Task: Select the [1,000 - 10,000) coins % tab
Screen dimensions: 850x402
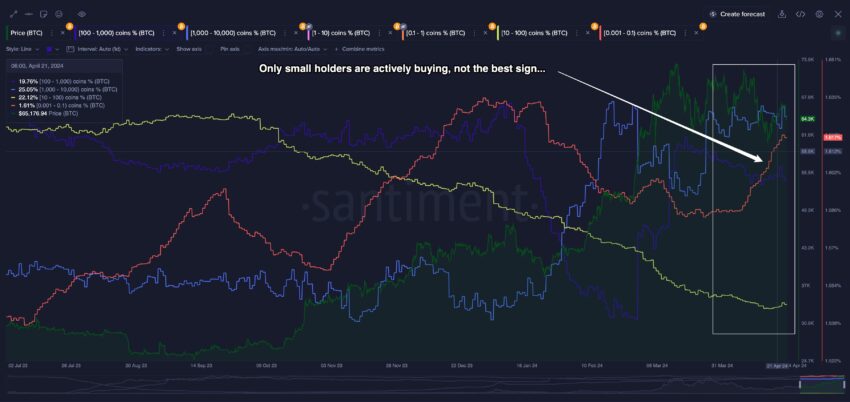Action: point(233,33)
